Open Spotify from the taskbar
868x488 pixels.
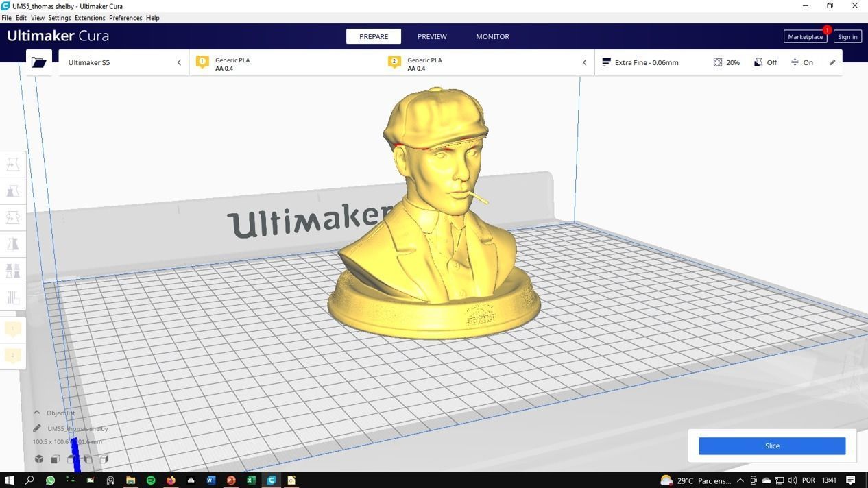(x=151, y=480)
